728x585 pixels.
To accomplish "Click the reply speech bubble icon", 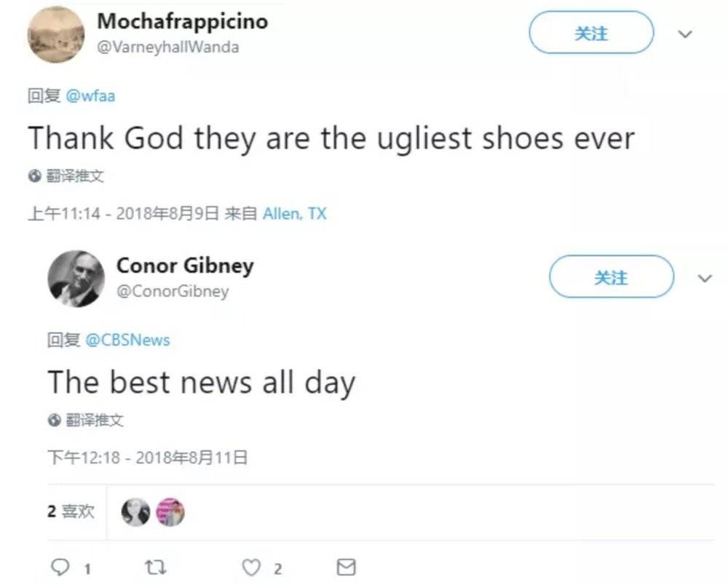I will pyautogui.click(x=60, y=567).
